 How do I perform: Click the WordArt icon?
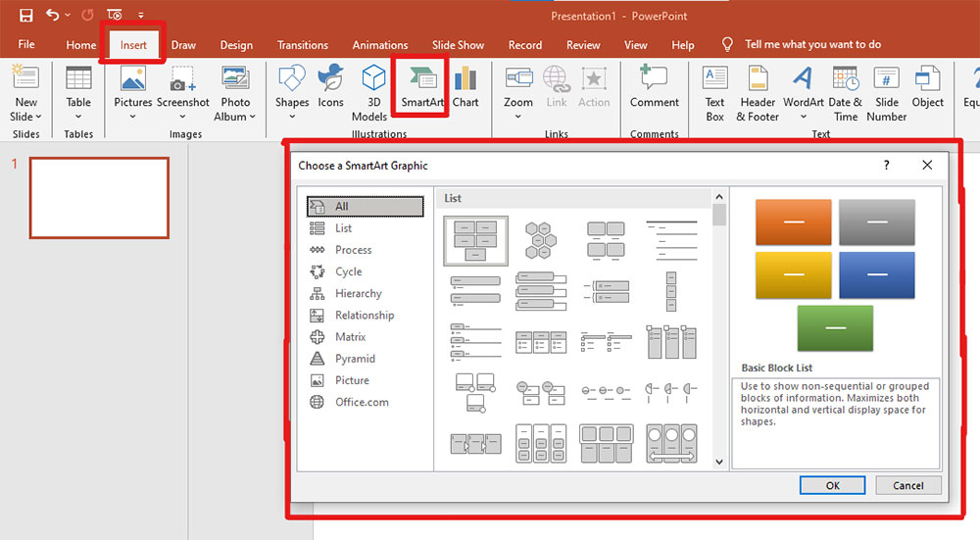click(803, 87)
